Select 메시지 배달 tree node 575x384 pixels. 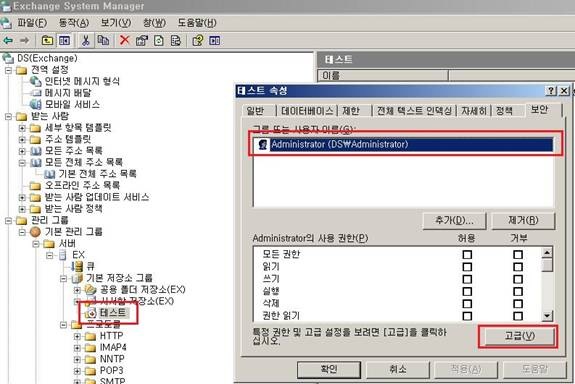(x=68, y=93)
